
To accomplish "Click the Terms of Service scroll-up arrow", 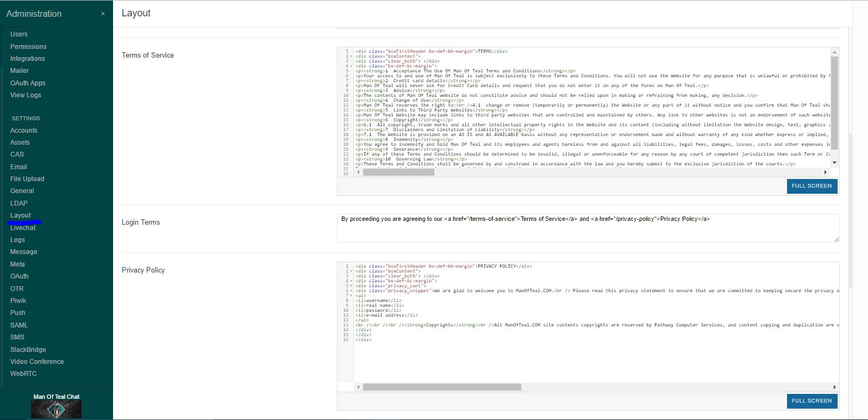I will [x=834, y=52].
